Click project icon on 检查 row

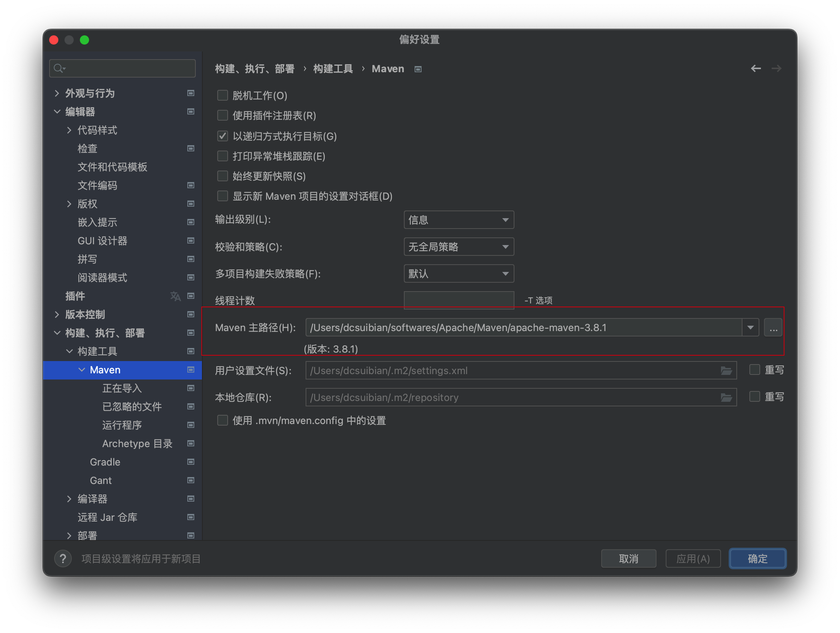click(x=190, y=148)
